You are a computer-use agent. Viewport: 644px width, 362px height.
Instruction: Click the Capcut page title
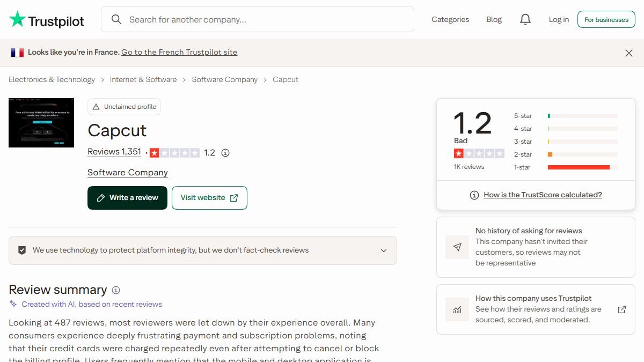(117, 130)
